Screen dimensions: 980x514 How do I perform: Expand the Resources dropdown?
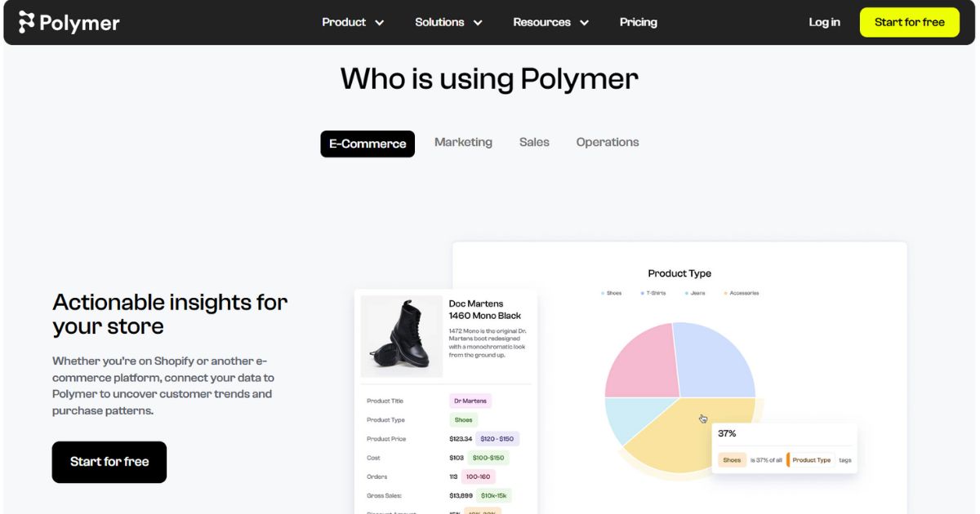550,22
